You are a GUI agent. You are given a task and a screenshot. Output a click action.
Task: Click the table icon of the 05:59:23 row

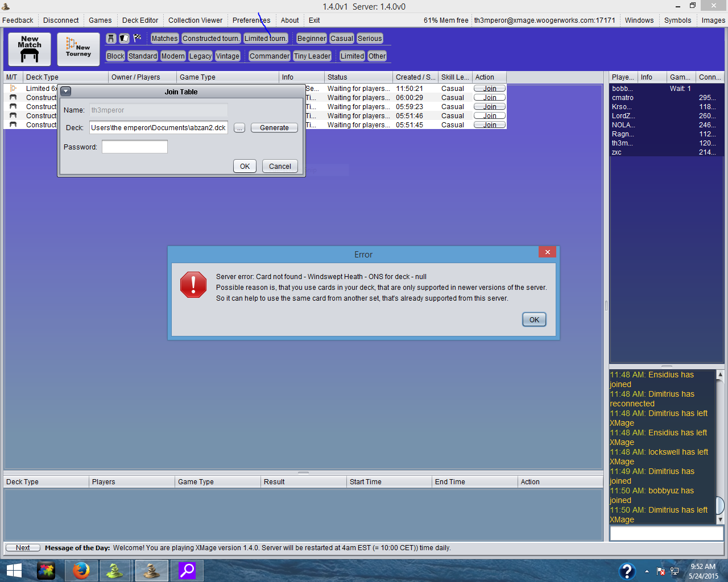(13, 106)
